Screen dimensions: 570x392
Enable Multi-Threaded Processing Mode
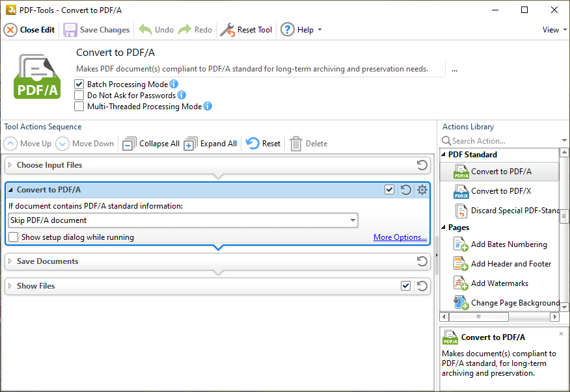[79, 106]
